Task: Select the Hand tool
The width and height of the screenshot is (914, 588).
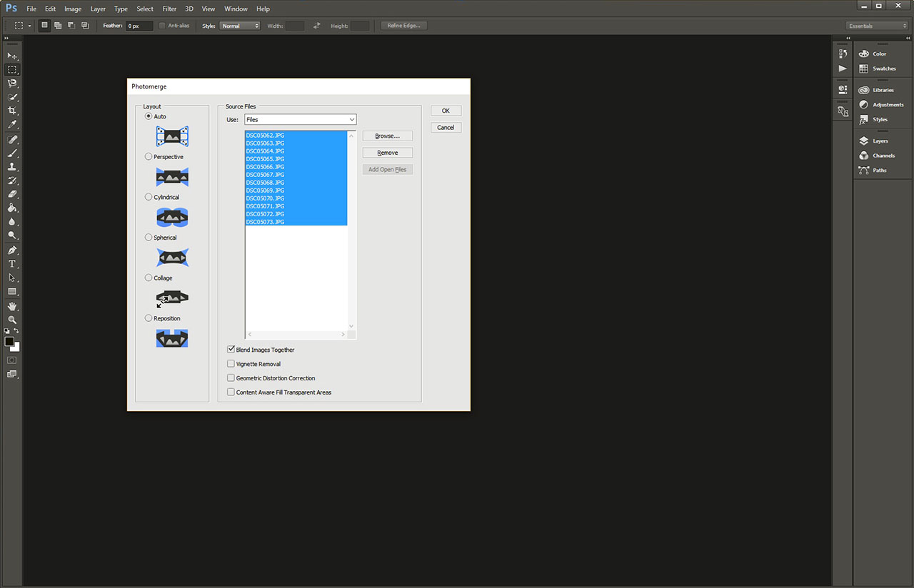Action: (12, 306)
